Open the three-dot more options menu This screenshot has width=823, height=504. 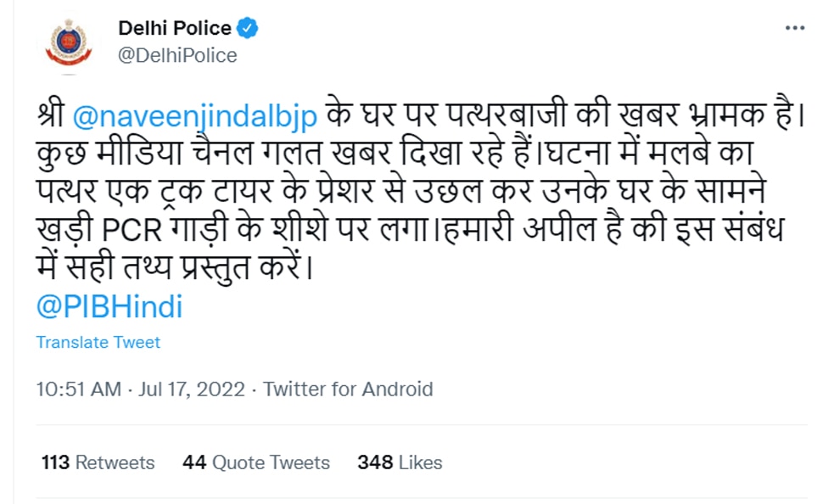tap(794, 29)
